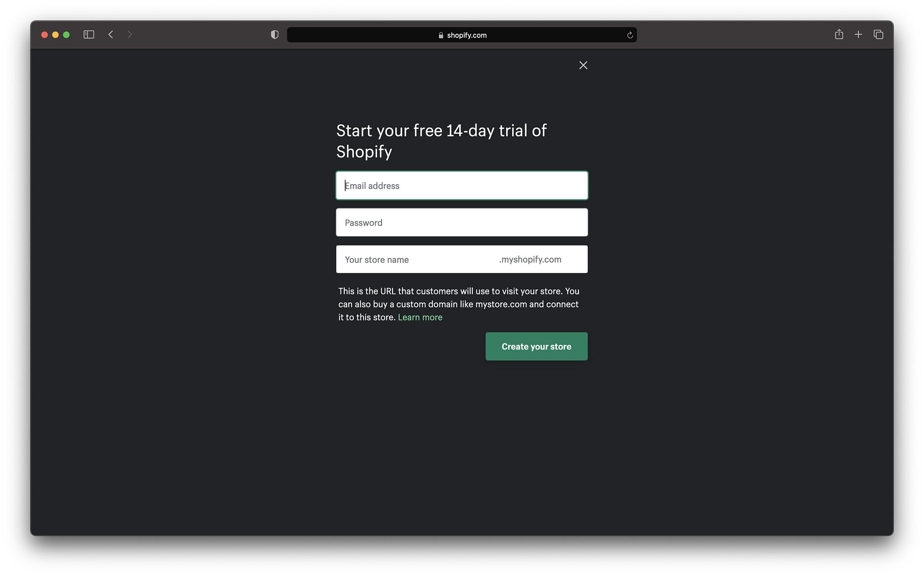924x576 pixels.
Task: Click Create your store
Action: 536,346
